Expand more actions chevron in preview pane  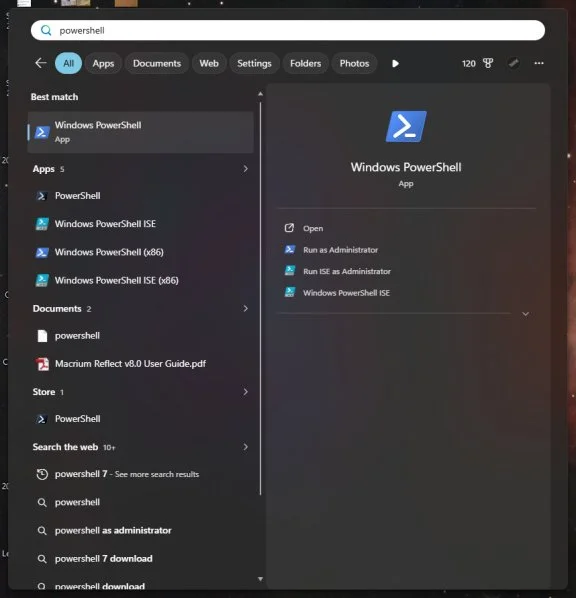click(x=525, y=314)
